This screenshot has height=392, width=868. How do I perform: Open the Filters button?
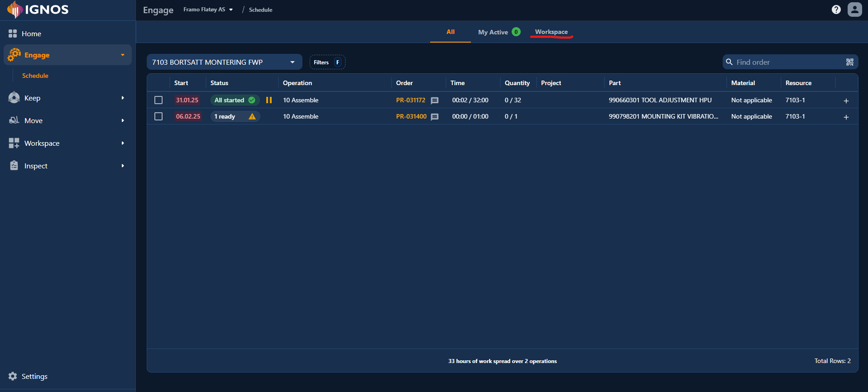(327, 62)
